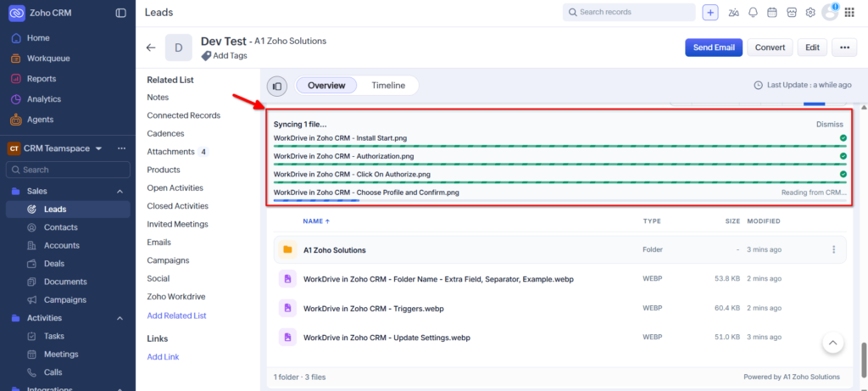Screen dimensions: 868x391
Task: Focus the sidebar Search field
Action: coord(68,170)
